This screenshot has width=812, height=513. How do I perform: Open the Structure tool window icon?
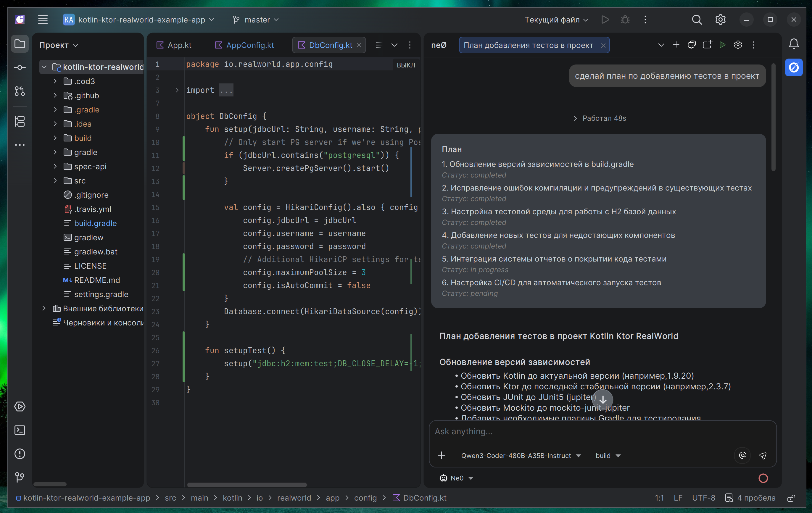pos(20,121)
